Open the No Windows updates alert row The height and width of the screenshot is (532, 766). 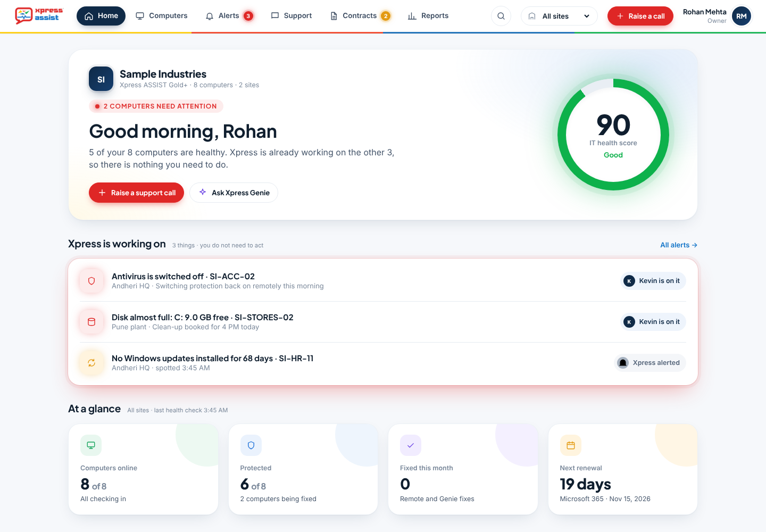(x=383, y=363)
